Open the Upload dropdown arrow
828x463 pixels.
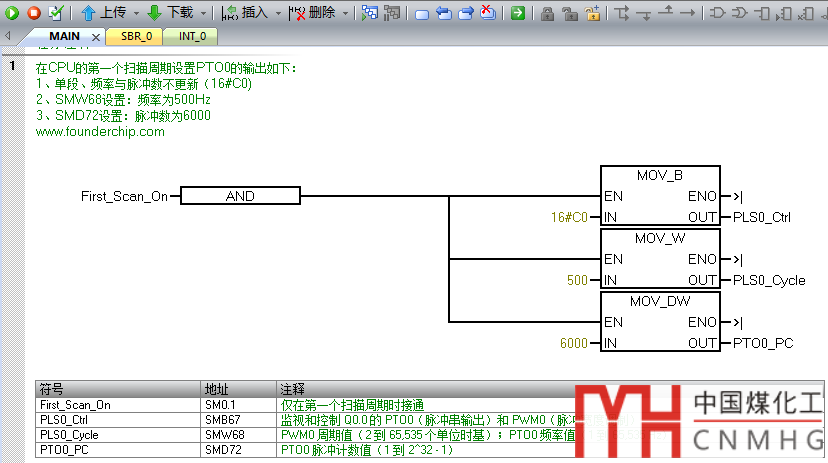tap(136, 14)
